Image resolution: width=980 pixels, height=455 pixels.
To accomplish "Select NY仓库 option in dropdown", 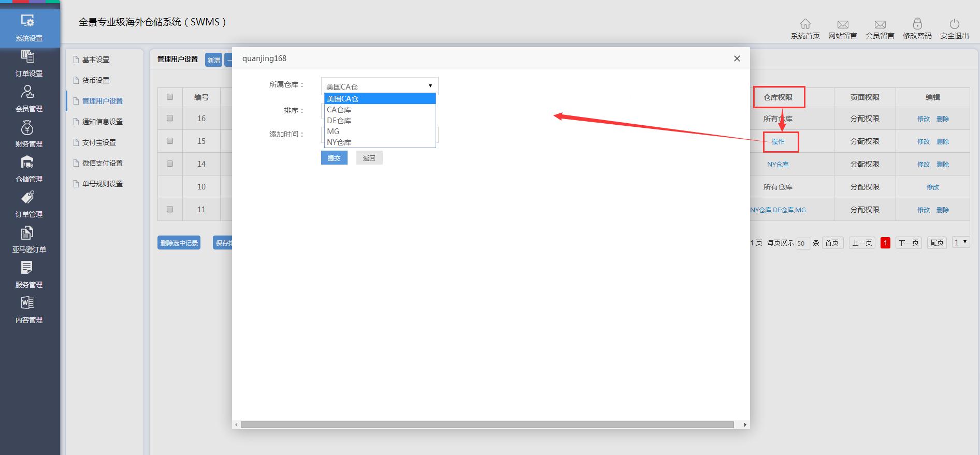I will pos(339,142).
